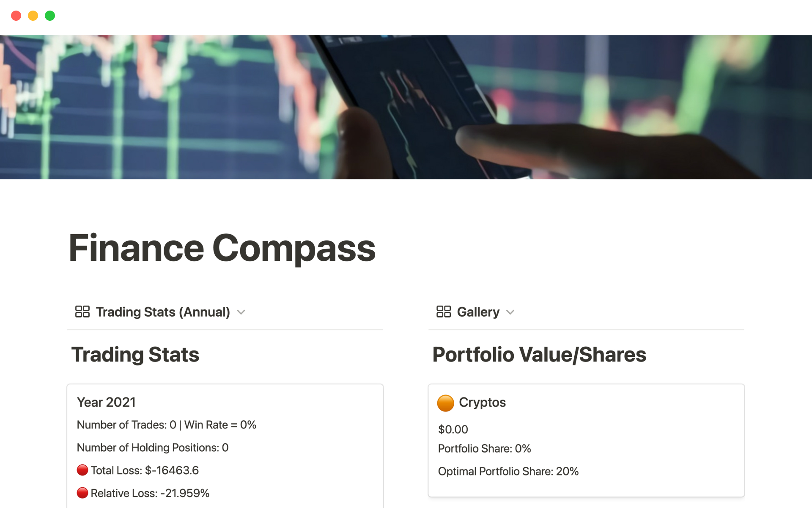Click the gallery view icon beside Trading Stats (Annual)
Screen dimensions: 812x508
tap(82, 312)
